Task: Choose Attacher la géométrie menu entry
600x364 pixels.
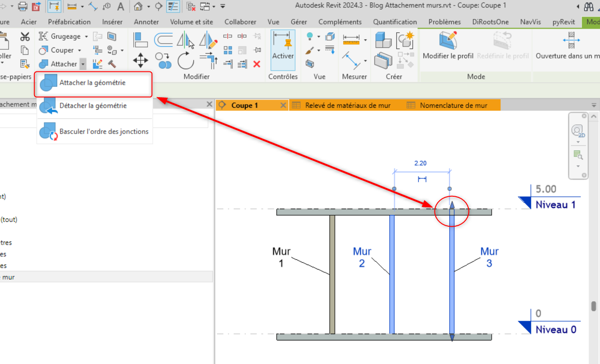Action: point(94,84)
